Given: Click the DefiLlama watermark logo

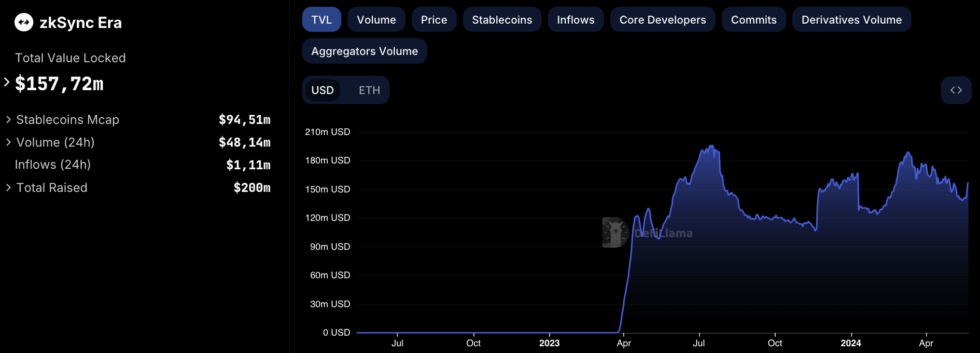Looking at the screenshot, I should (x=616, y=232).
